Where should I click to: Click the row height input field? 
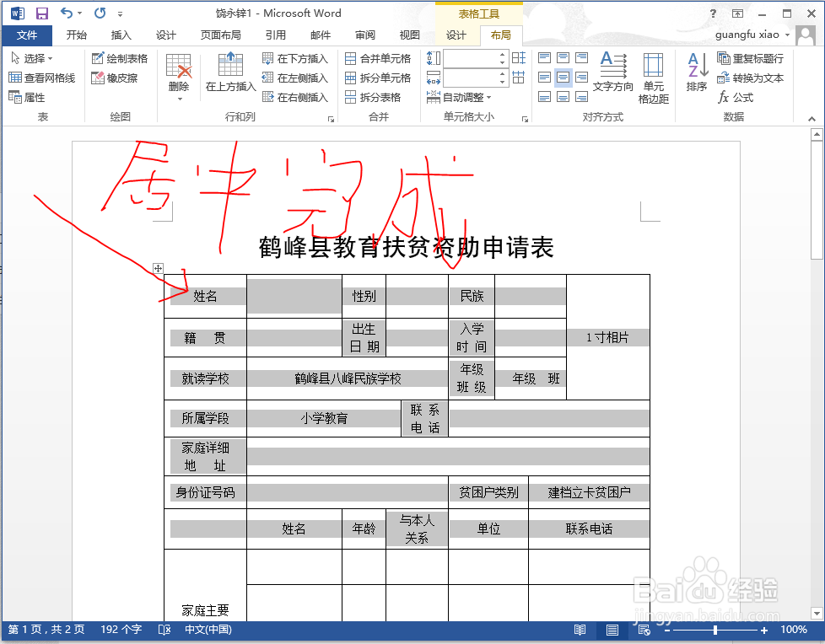coord(471,58)
